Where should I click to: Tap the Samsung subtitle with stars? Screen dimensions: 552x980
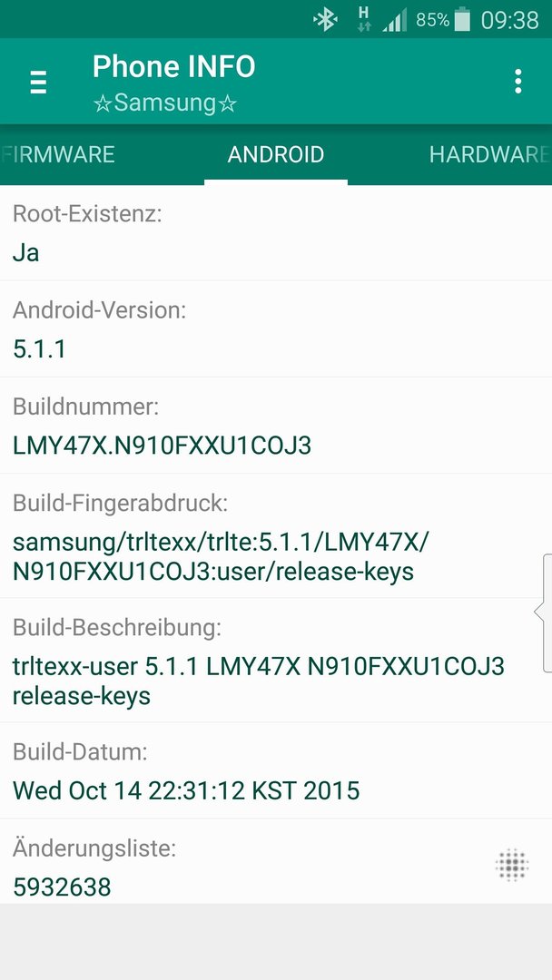165,103
